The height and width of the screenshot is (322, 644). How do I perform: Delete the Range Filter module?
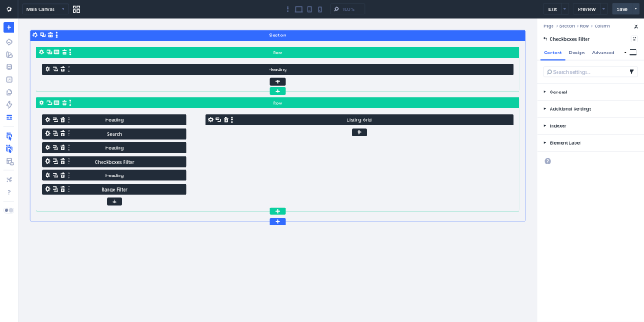tap(63, 189)
